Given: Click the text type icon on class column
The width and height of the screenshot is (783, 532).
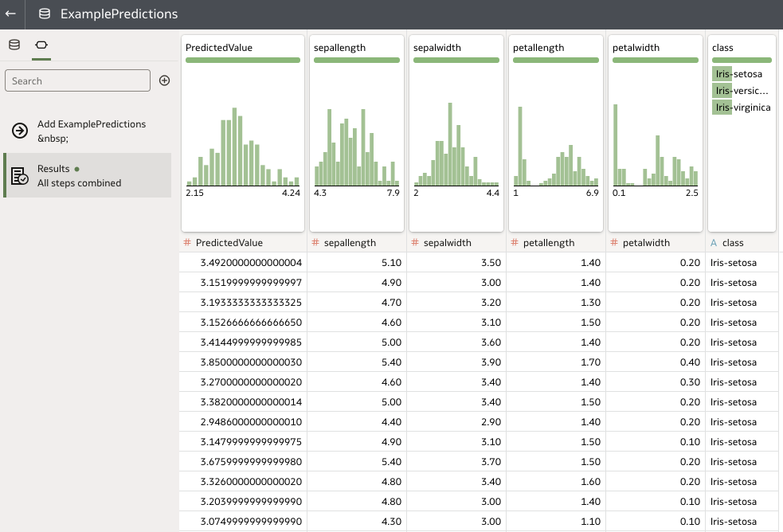Looking at the screenshot, I should [x=715, y=243].
